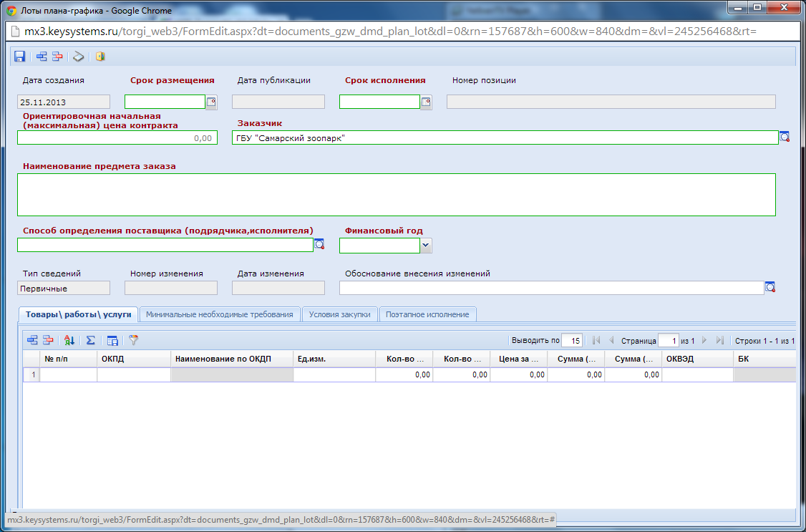
Task: Open the Условия закупки tab
Action: [x=339, y=314]
